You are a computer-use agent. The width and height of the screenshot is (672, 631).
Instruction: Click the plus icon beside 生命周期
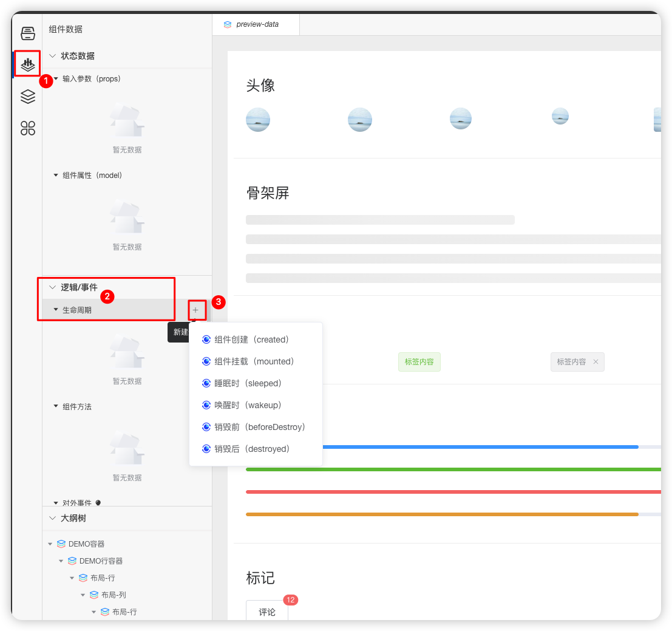point(195,310)
